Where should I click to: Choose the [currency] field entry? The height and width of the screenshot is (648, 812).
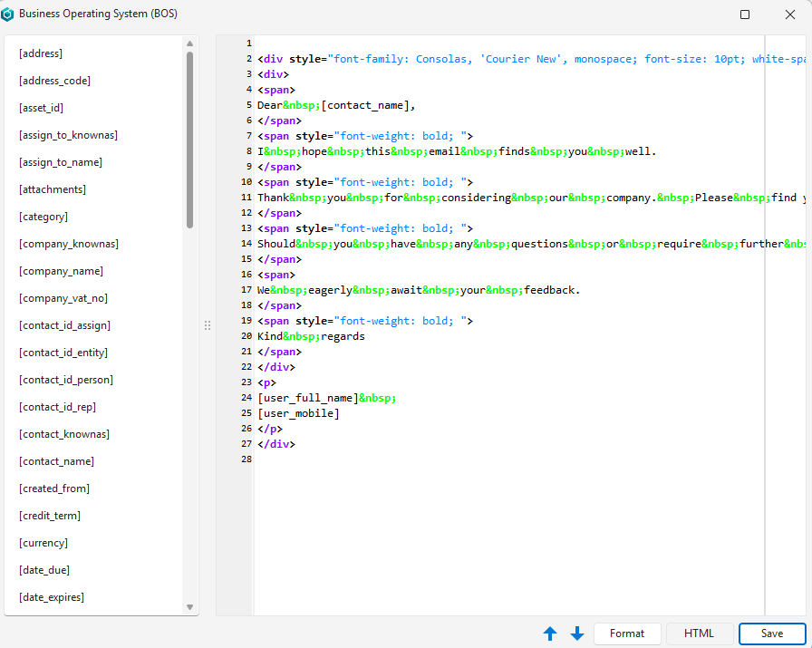(43, 543)
